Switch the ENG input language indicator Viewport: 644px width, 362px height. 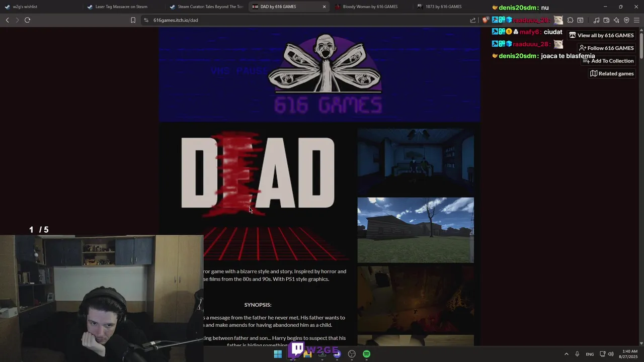coord(590,354)
